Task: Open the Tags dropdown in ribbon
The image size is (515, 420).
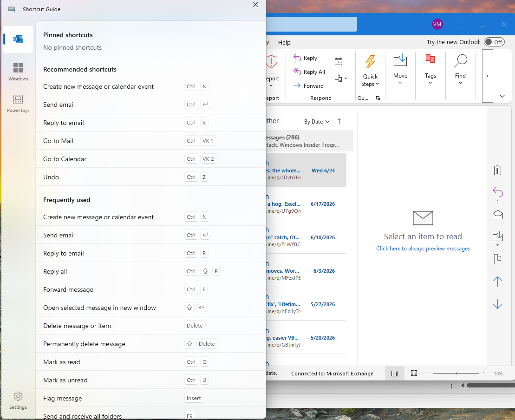Action: click(x=430, y=70)
